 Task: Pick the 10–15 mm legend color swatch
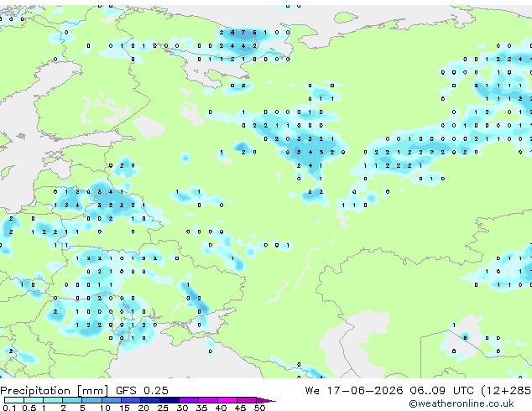click(111, 400)
